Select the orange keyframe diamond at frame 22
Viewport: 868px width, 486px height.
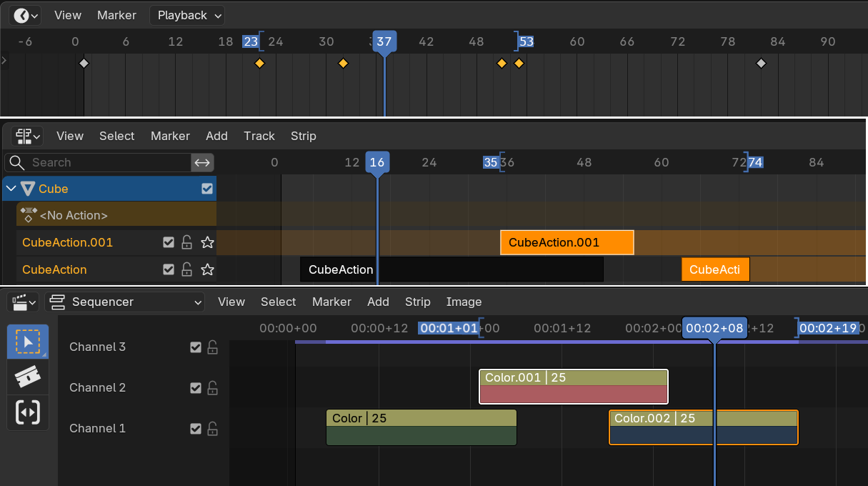pyautogui.click(x=259, y=64)
